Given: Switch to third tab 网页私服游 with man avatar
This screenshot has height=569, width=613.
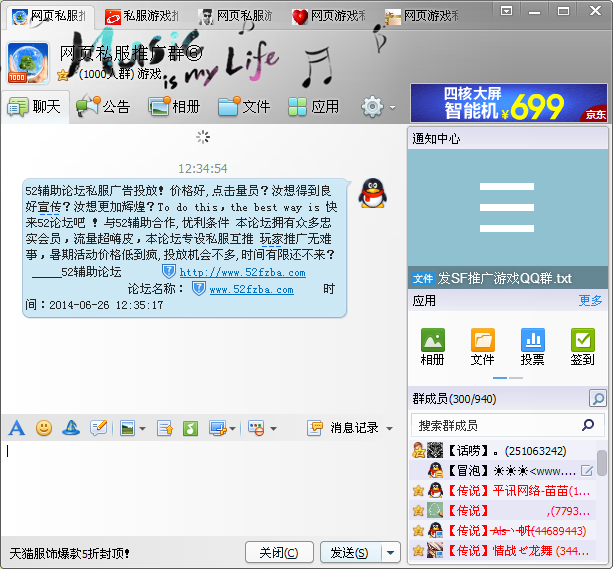Looking at the screenshot, I should 236,16.
